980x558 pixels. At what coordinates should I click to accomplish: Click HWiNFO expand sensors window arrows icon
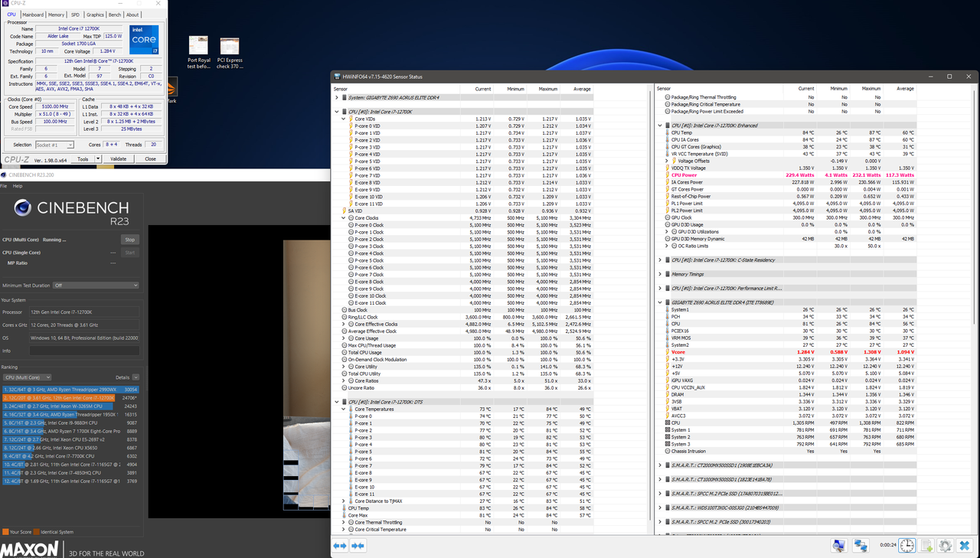339,545
